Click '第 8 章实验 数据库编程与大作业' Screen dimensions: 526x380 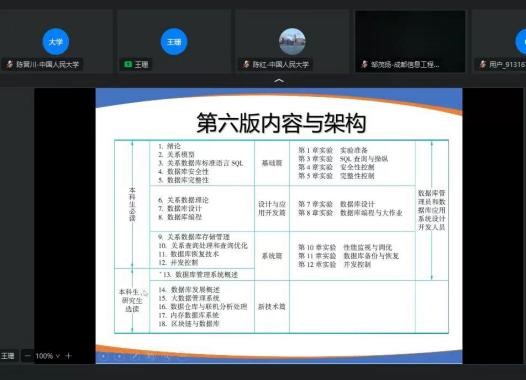(351, 213)
